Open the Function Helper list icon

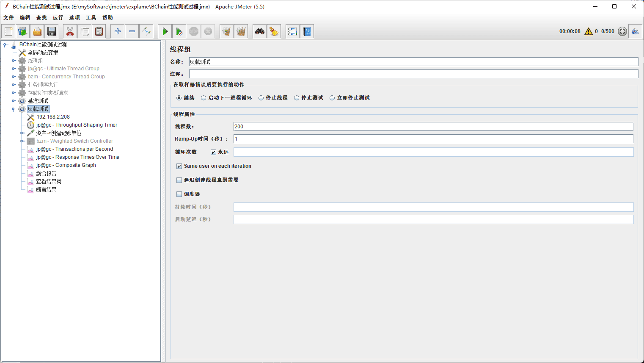pyautogui.click(x=292, y=31)
